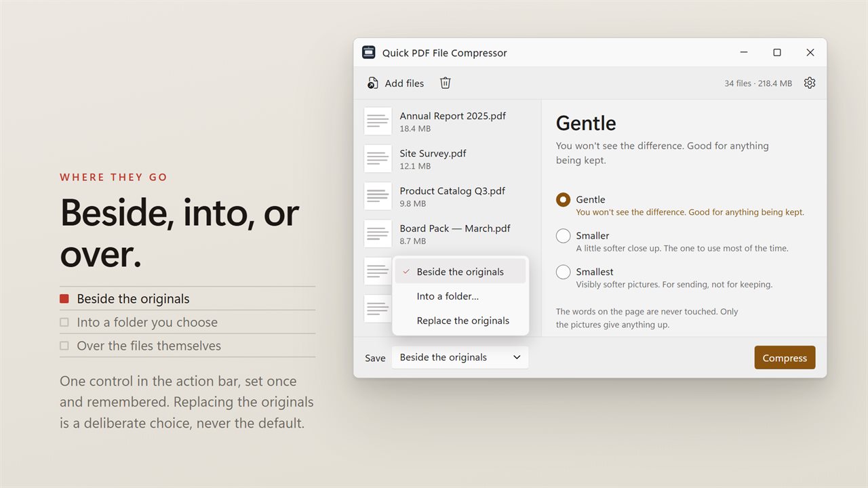Image resolution: width=868 pixels, height=488 pixels.
Task: Select Board Pack — March.pdf file name
Action: [x=455, y=228]
